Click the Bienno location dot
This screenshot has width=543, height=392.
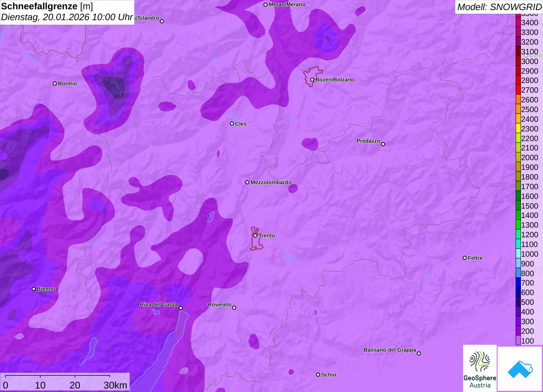click(x=34, y=289)
